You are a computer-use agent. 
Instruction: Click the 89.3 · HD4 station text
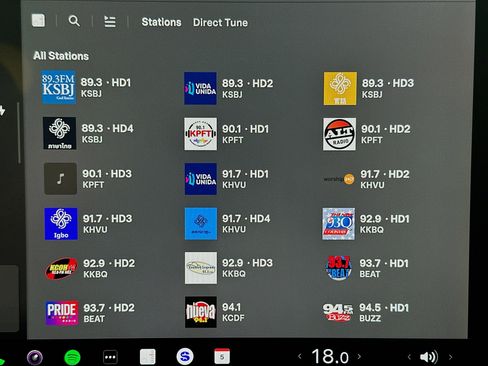coord(107,128)
